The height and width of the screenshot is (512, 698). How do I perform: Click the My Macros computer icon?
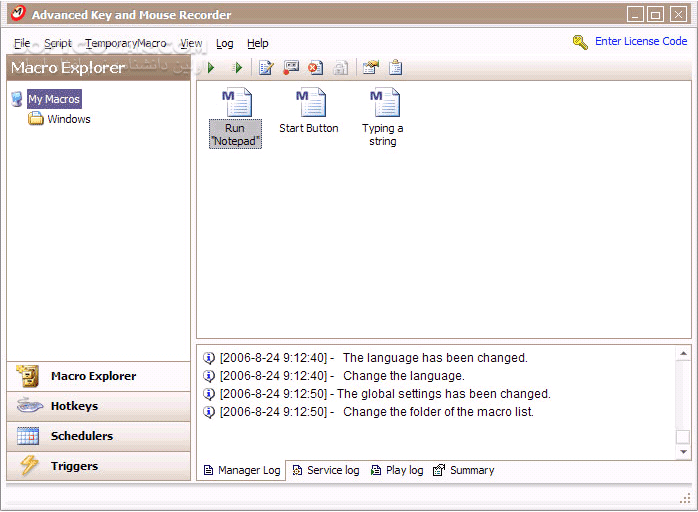(x=17, y=99)
